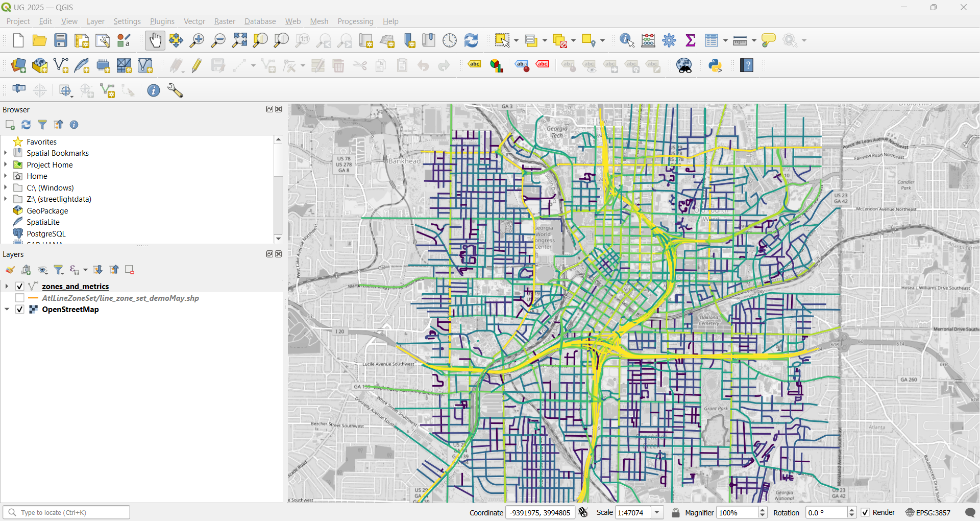Increase Magnifier value with up stepper
This screenshot has width=980, height=521.
coord(763,510)
